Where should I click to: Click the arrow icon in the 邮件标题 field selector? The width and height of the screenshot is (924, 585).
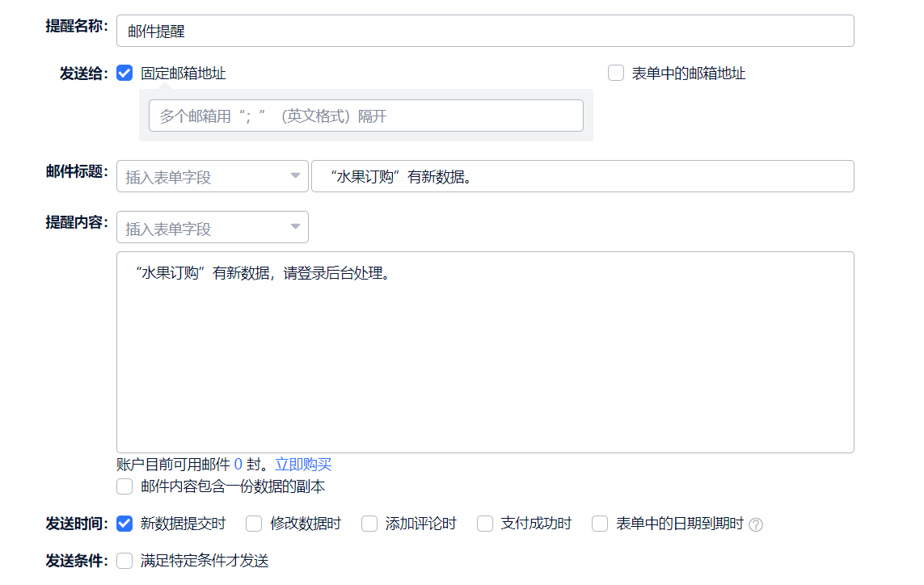tap(295, 176)
